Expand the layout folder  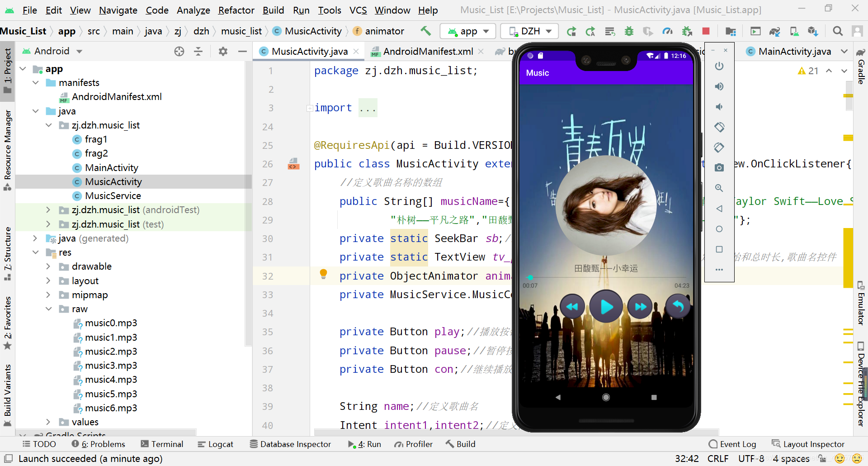tap(48, 281)
